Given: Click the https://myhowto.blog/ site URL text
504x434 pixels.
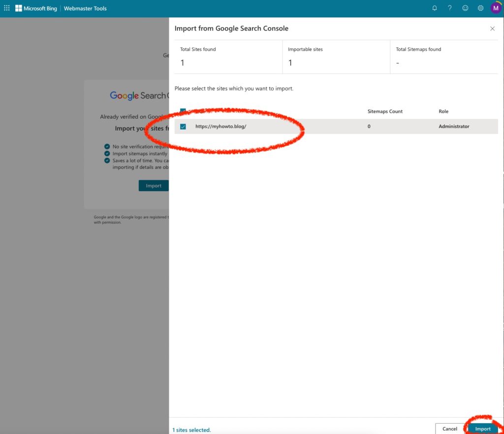Looking at the screenshot, I should 221,127.
